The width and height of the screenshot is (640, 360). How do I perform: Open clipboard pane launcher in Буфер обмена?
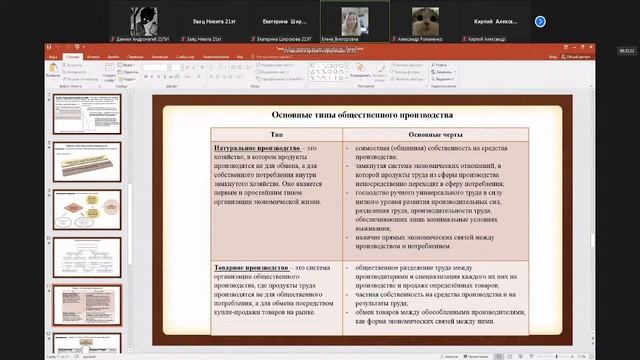click(99, 87)
